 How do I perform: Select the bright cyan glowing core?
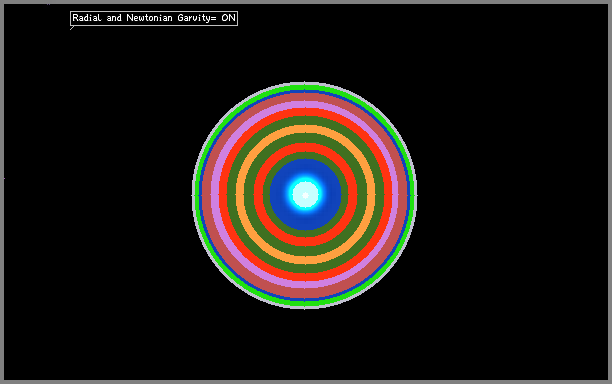click(x=305, y=194)
